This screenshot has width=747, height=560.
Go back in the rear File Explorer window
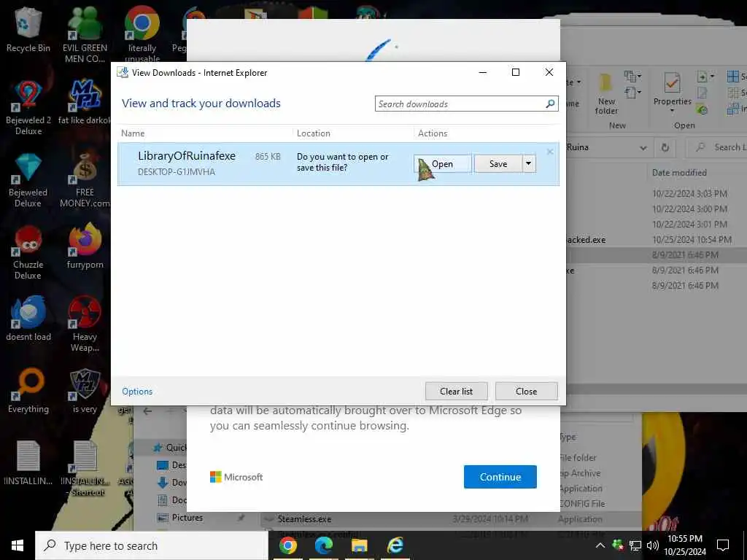click(x=147, y=411)
